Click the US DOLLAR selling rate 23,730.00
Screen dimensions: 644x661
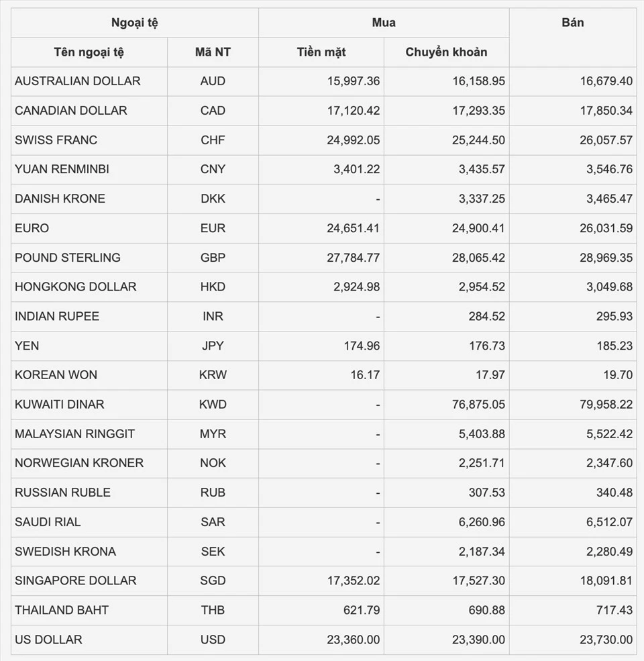coord(606,640)
